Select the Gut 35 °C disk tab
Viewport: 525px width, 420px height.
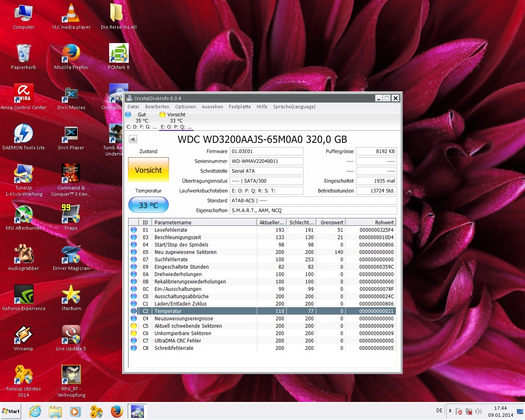[x=142, y=121]
